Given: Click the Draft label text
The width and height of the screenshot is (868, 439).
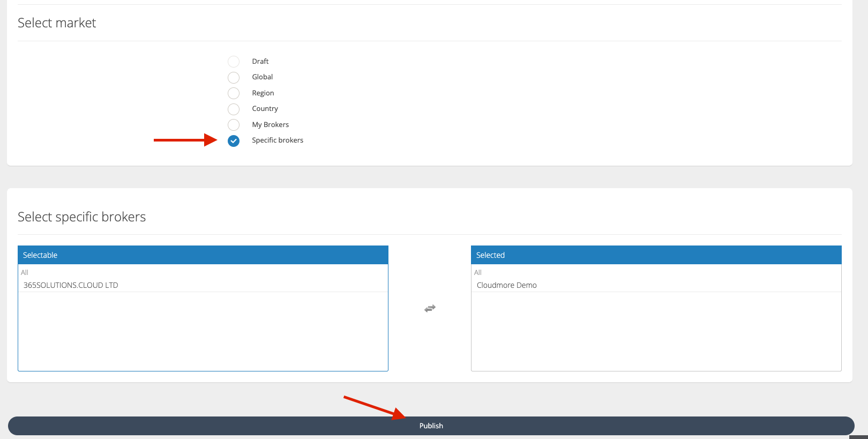Looking at the screenshot, I should point(260,62).
